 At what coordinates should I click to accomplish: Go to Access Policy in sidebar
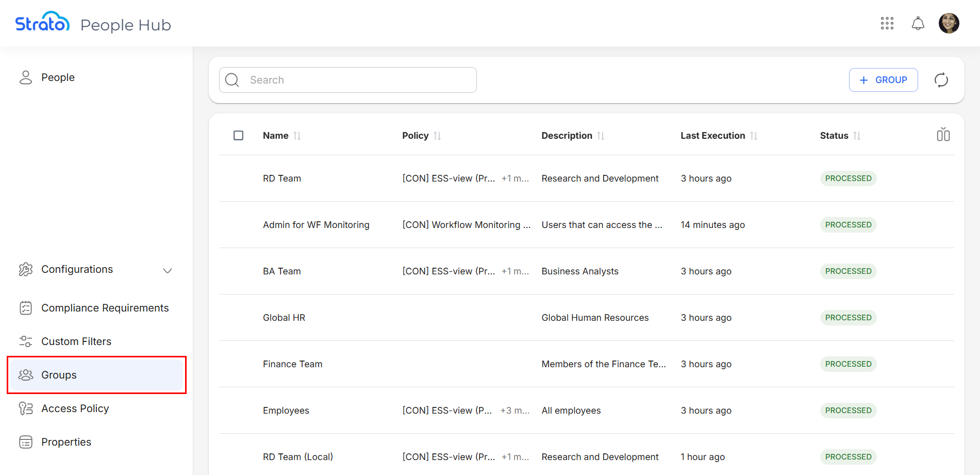tap(75, 408)
